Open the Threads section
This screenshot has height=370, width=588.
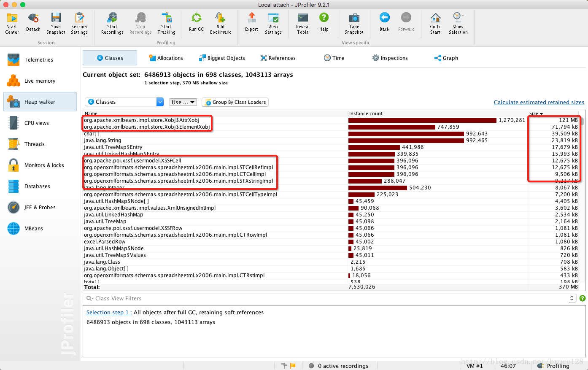point(40,144)
